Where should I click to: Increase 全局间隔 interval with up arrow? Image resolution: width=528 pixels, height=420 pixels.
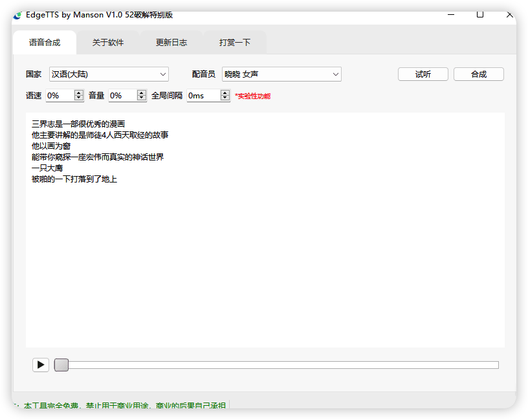pos(225,93)
